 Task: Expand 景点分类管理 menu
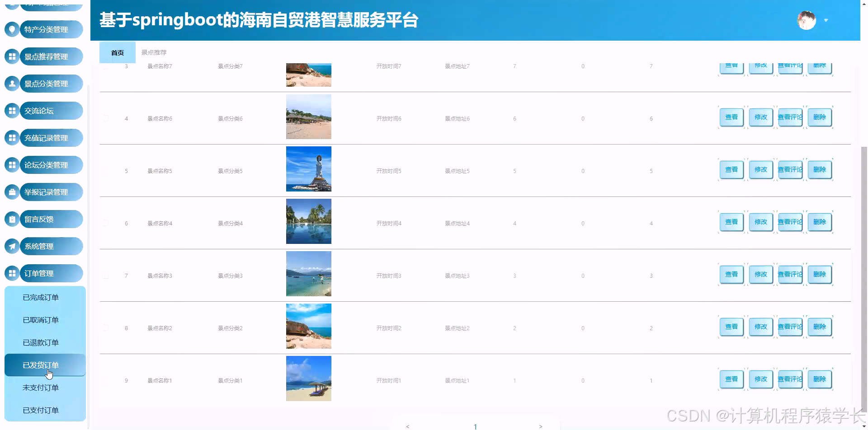pos(51,84)
